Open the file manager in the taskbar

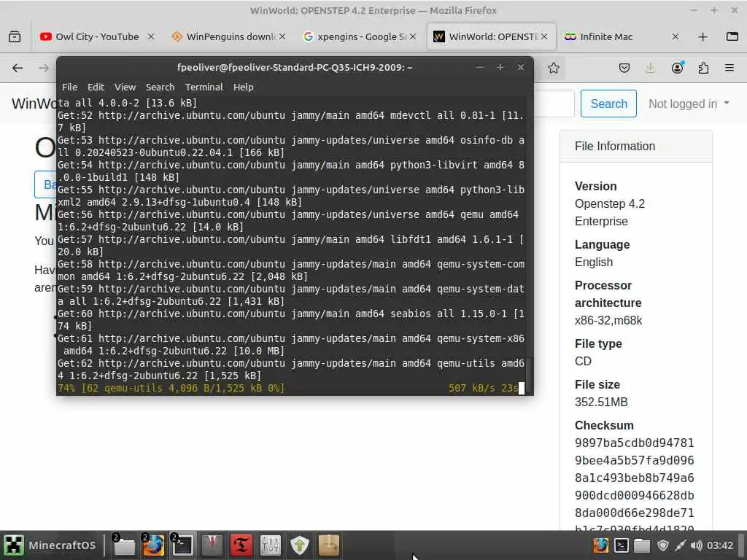tap(124, 545)
